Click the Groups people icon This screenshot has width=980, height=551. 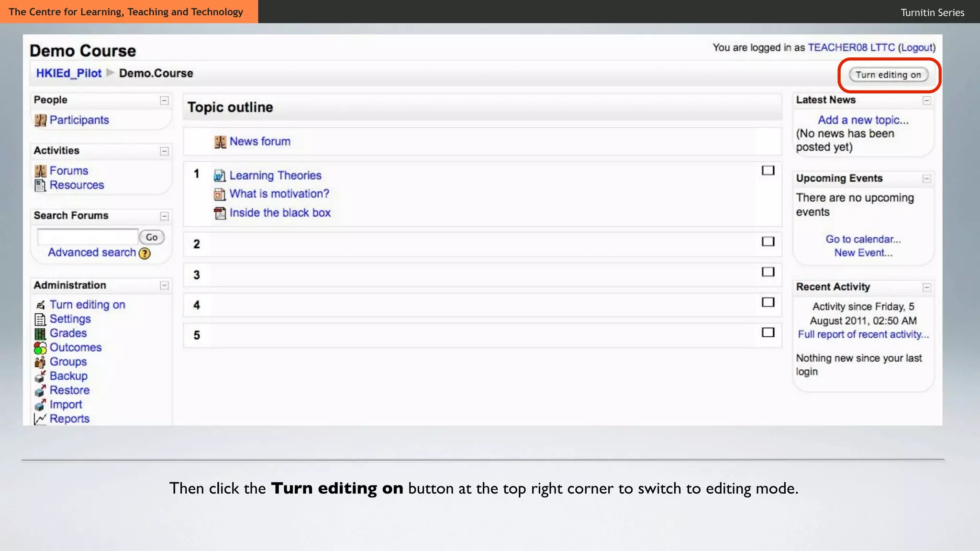tap(40, 362)
